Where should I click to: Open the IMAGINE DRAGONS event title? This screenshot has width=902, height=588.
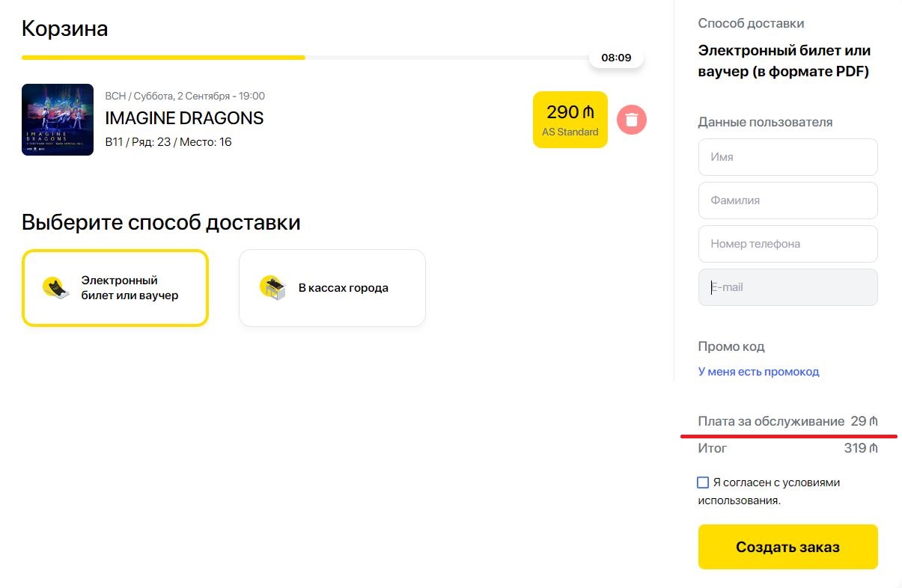point(184,118)
